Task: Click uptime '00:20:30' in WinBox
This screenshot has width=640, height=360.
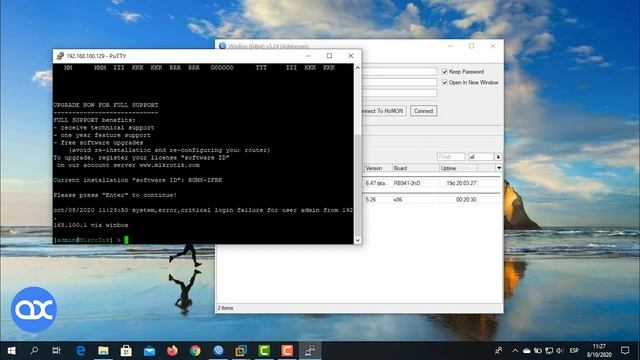Action: pos(466,200)
